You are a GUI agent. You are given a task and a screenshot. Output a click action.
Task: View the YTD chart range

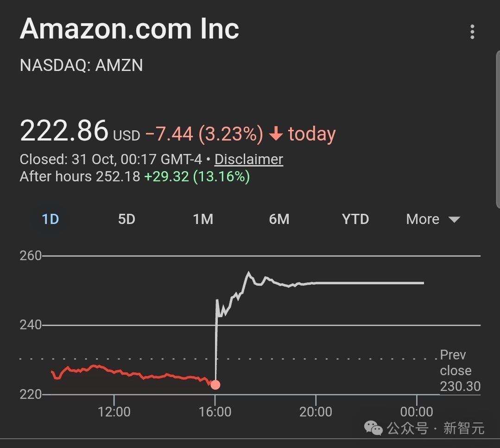pyautogui.click(x=355, y=219)
